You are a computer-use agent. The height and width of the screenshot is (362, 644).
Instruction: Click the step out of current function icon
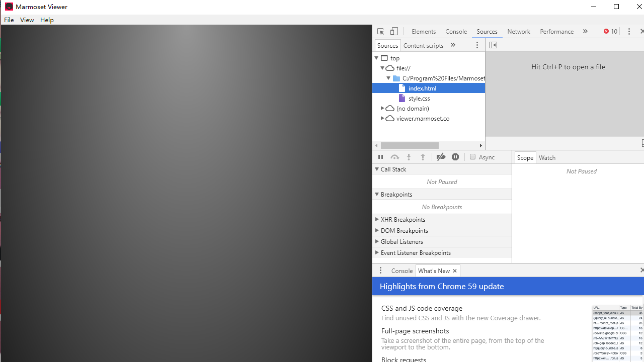423,156
